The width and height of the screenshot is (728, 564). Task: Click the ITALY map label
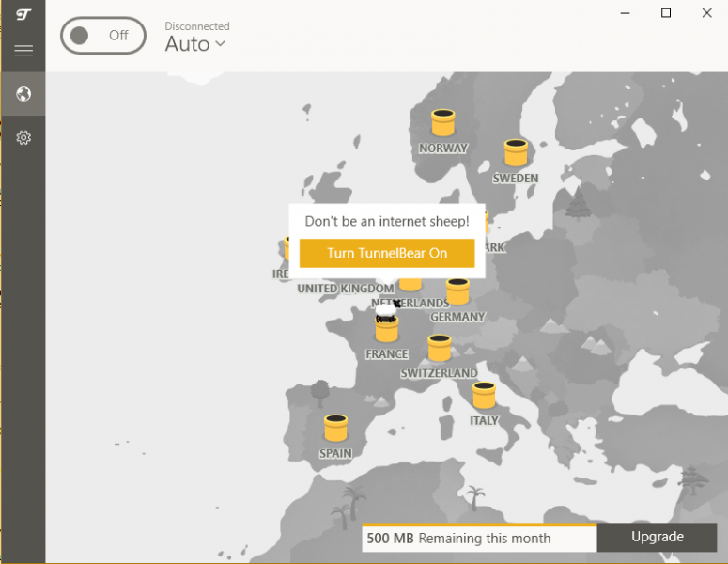click(484, 421)
